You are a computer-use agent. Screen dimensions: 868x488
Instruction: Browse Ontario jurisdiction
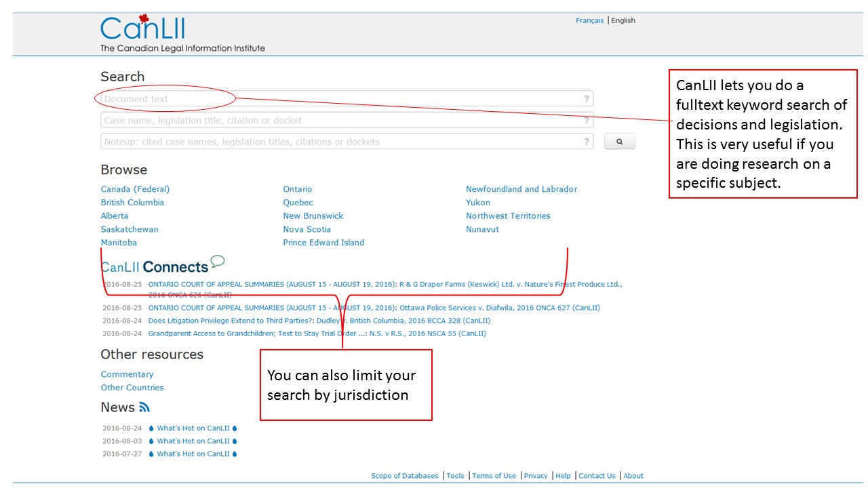298,189
